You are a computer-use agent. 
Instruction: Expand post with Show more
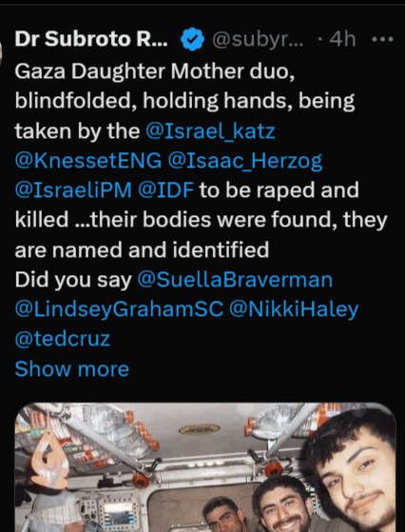[x=72, y=369]
